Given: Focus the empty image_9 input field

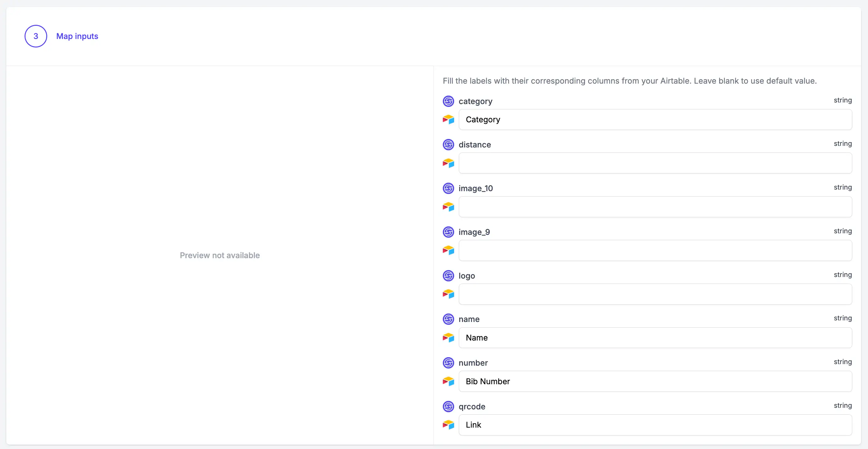Looking at the screenshot, I should (655, 250).
